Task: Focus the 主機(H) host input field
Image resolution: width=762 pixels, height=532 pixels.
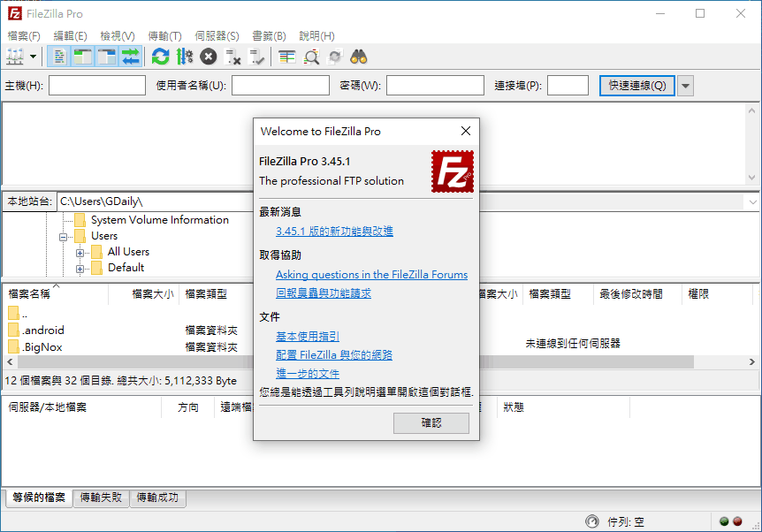Action: click(97, 86)
